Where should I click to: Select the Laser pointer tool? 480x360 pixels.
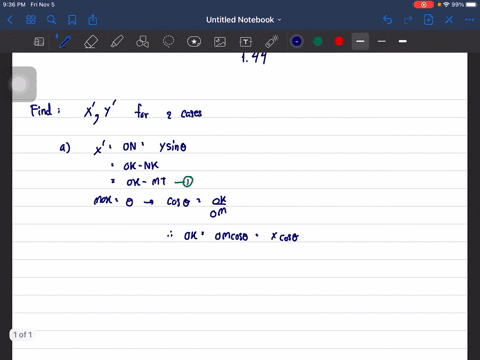click(272, 42)
